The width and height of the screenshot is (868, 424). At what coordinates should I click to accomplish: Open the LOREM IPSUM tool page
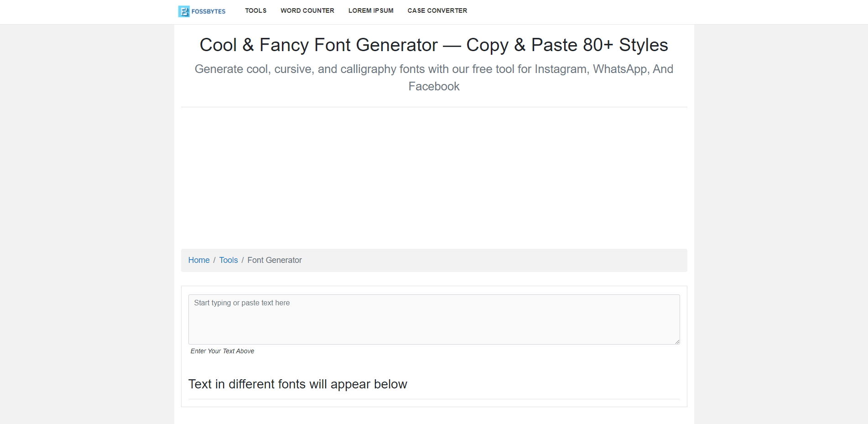[x=370, y=10]
